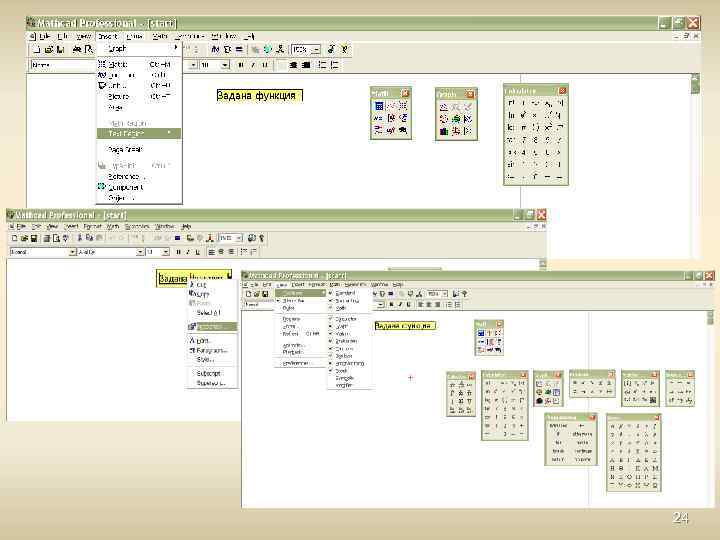Image resolution: width=720 pixels, height=540 pixels.
Task: Open font name dropdown in middle window
Action: (x=140, y=252)
